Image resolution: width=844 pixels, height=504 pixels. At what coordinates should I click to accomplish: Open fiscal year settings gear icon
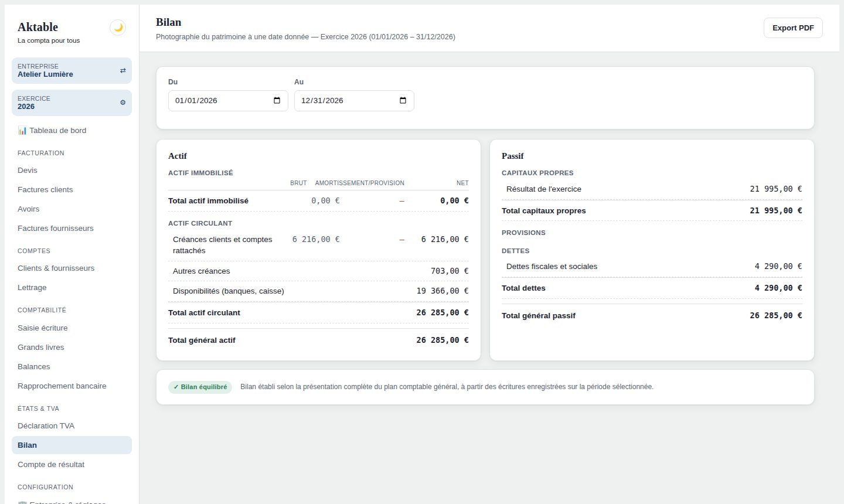point(122,103)
